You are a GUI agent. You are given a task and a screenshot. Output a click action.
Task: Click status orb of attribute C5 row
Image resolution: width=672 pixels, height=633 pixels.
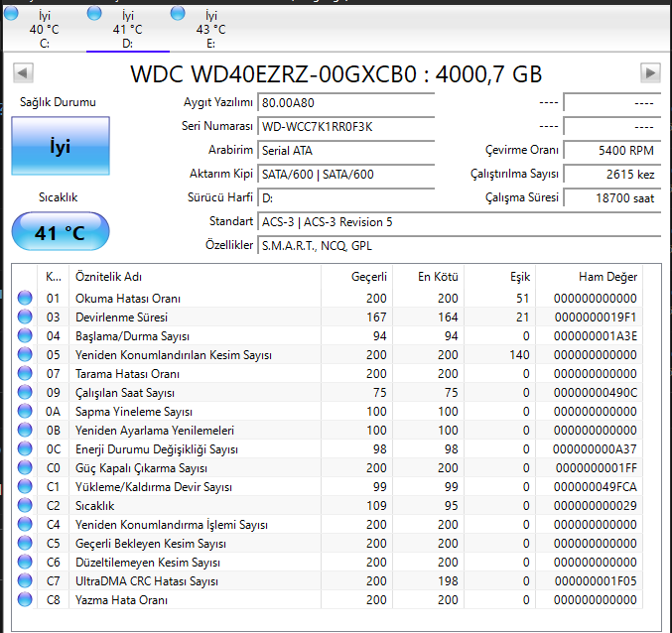[25, 543]
